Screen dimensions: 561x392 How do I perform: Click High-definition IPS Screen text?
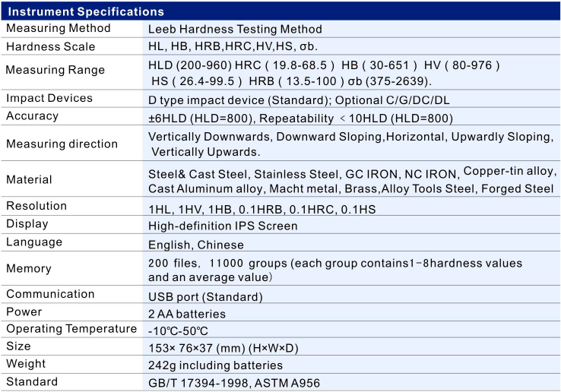pyautogui.click(x=223, y=226)
